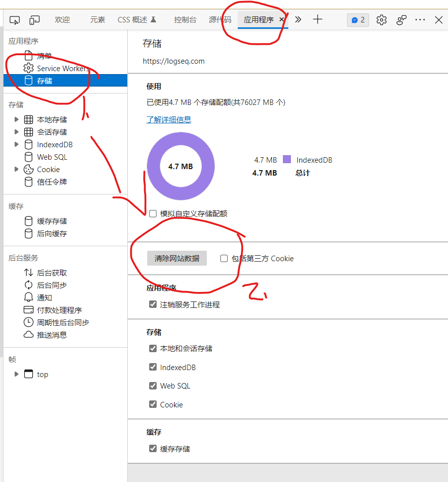Open 后台同步 background sync item
The width and height of the screenshot is (448, 482).
pos(45,285)
